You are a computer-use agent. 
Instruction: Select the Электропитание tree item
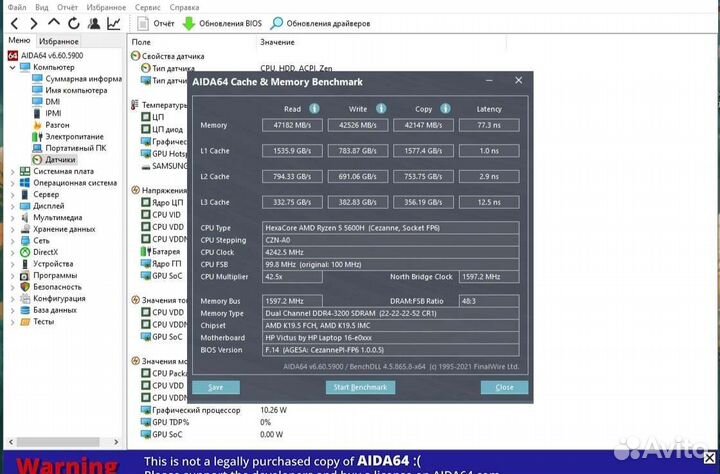coord(68,136)
